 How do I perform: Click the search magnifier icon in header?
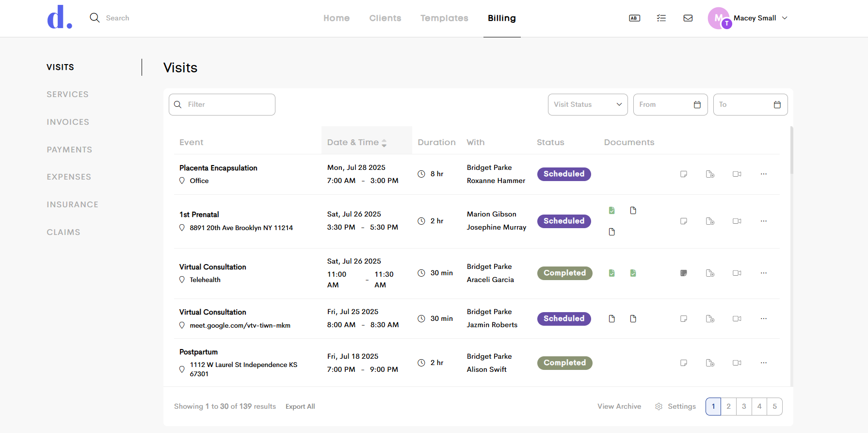tap(95, 18)
